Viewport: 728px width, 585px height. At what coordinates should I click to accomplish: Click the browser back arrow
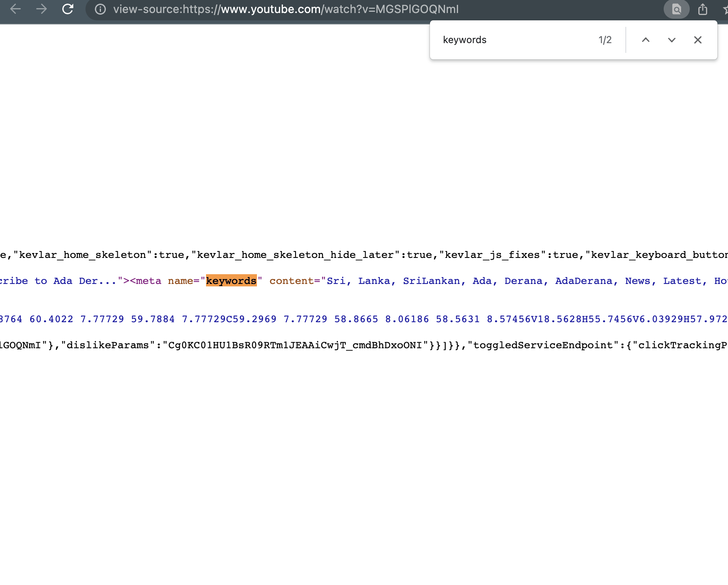(x=15, y=9)
